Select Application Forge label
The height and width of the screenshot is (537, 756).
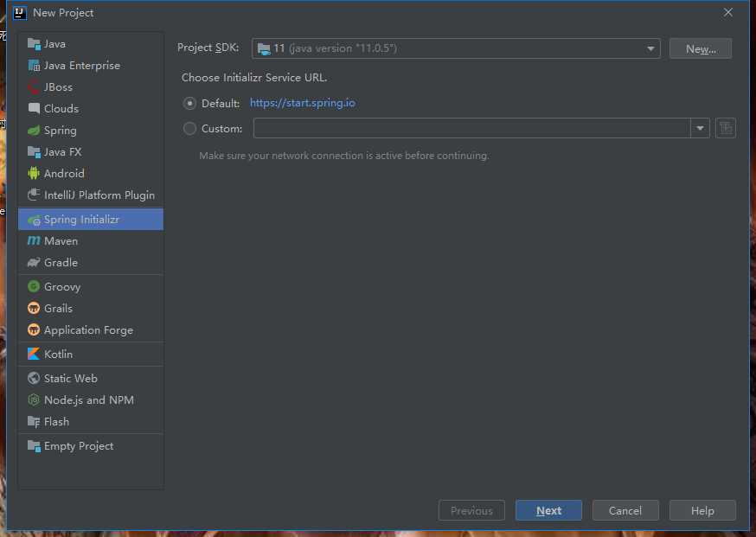point(89,330)
